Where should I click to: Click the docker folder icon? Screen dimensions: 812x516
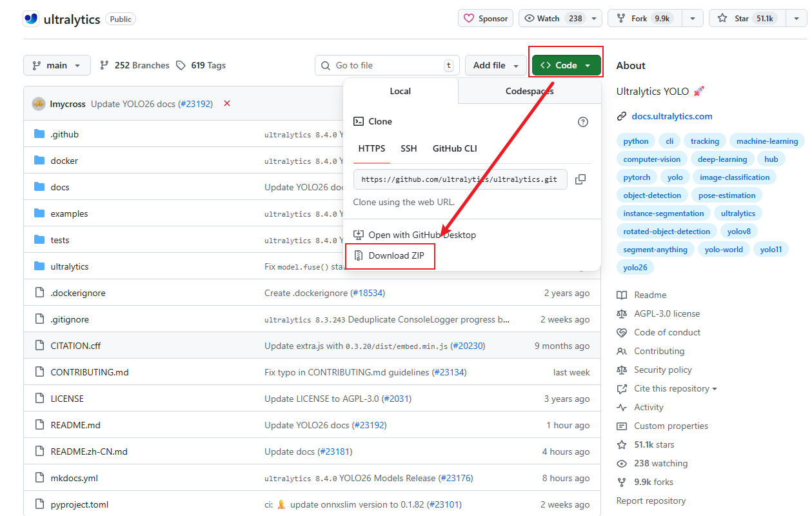click(39, 161)
